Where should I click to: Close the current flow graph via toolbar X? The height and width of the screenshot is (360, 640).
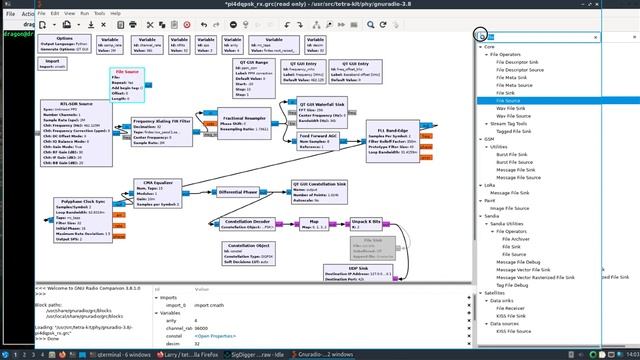pos(104,25)
